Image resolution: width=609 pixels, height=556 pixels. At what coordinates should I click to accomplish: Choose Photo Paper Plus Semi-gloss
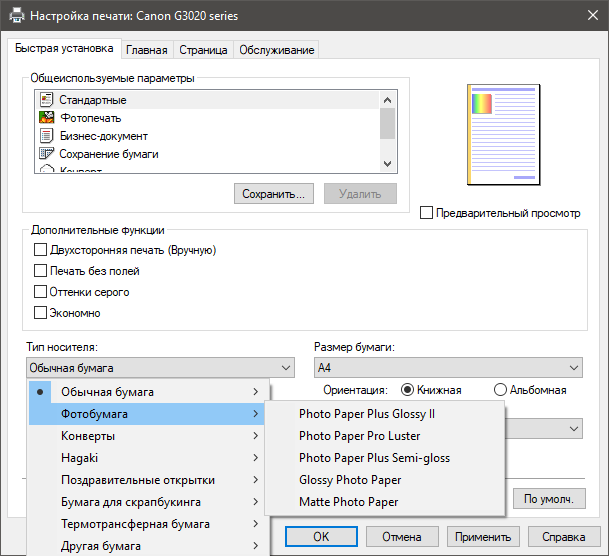(x=385, y=458)
